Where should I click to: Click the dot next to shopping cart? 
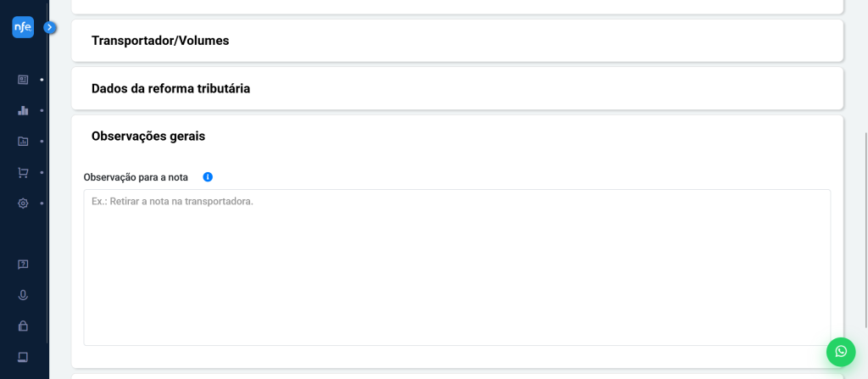pos(42,172)
